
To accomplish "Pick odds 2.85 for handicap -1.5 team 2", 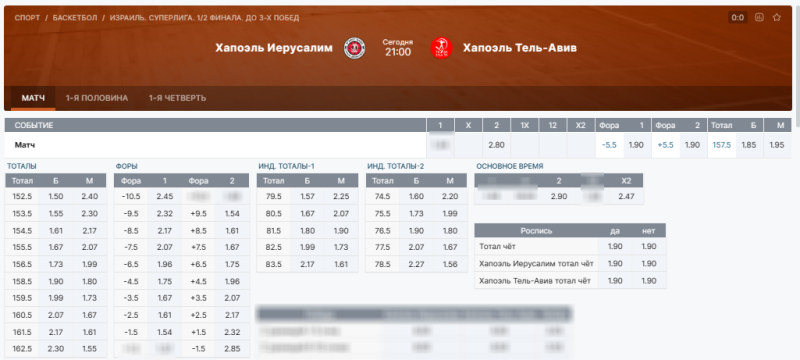I will (232, 349).
